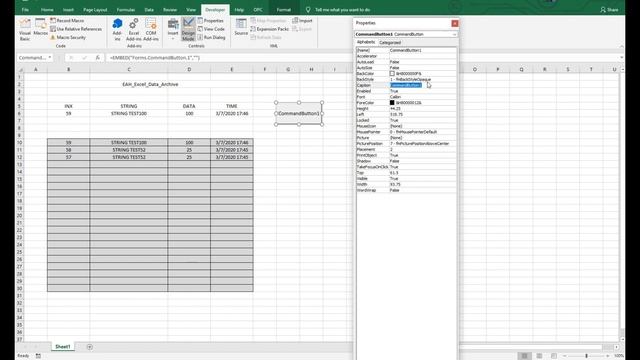Click the BackColor white swatch
The image size is (640, 360).
click(x=392, y=73)
